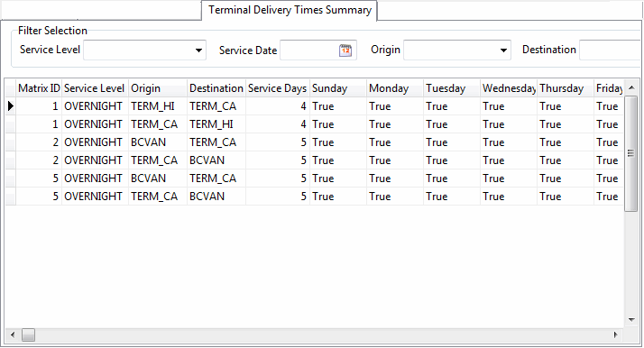Click the horizontal scrollbar thumb

point(28,334)
